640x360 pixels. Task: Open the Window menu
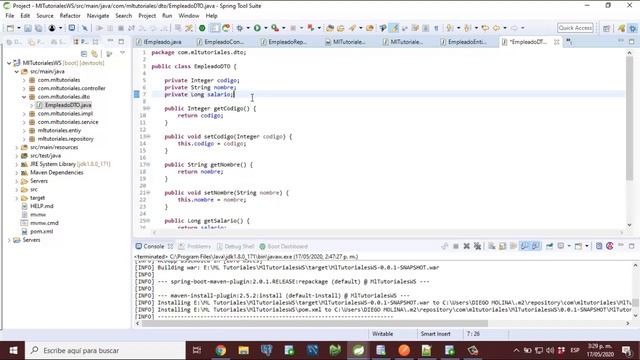(x=189, y=16)
